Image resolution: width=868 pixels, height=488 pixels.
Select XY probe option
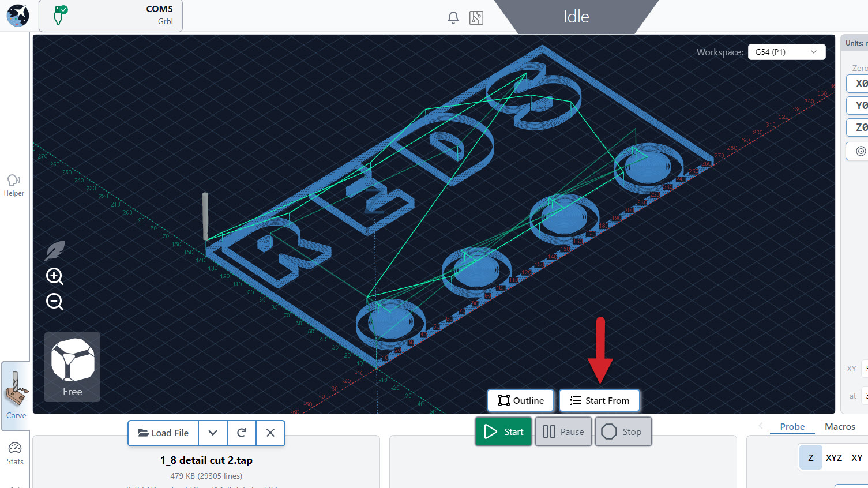tap(857, 457)
